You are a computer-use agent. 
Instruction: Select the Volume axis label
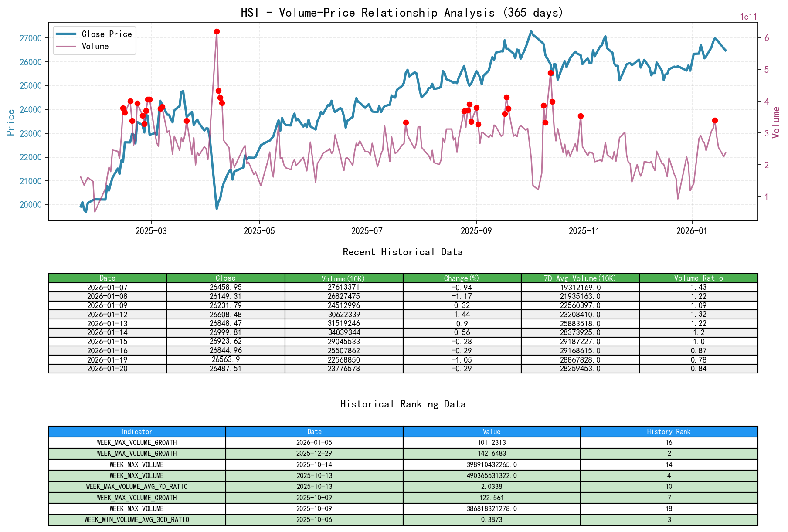click(x=776, y=123)
